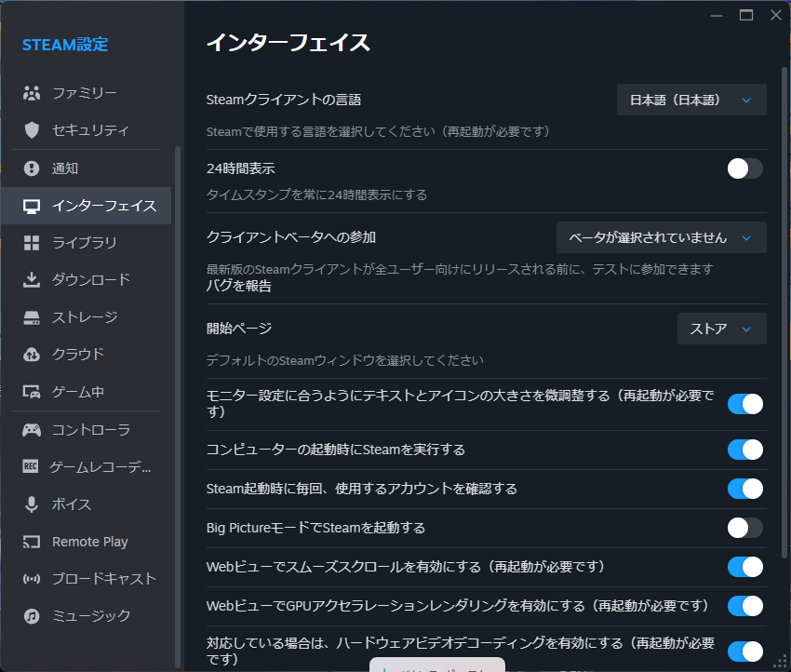
Task: Open the クライアントベータへの参加 dropdown
Action: point(662,237)
